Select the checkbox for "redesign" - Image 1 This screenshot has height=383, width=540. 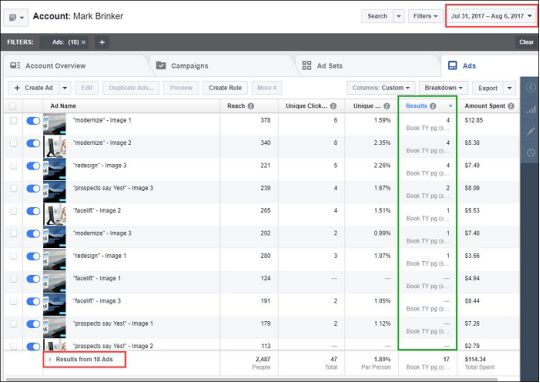point(13,256)
